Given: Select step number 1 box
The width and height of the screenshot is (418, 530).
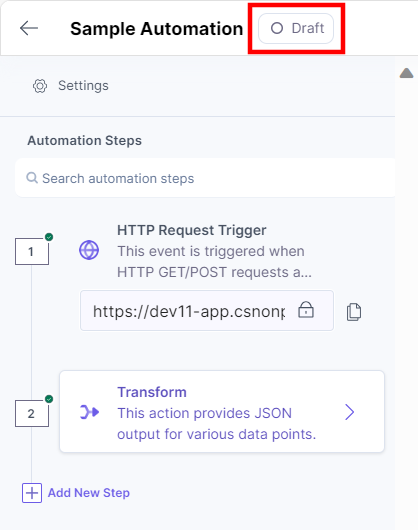Looking at the screenshot, I should (x=32, y=251).
